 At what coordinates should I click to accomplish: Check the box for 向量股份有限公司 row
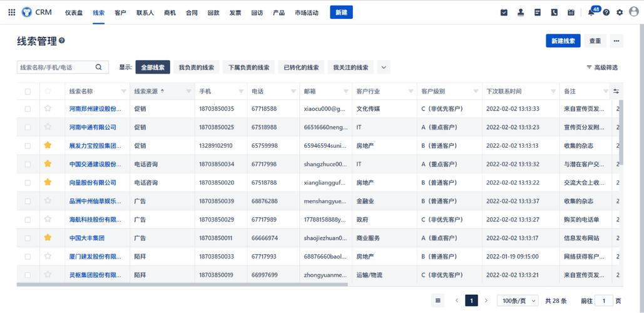[28, 183]
